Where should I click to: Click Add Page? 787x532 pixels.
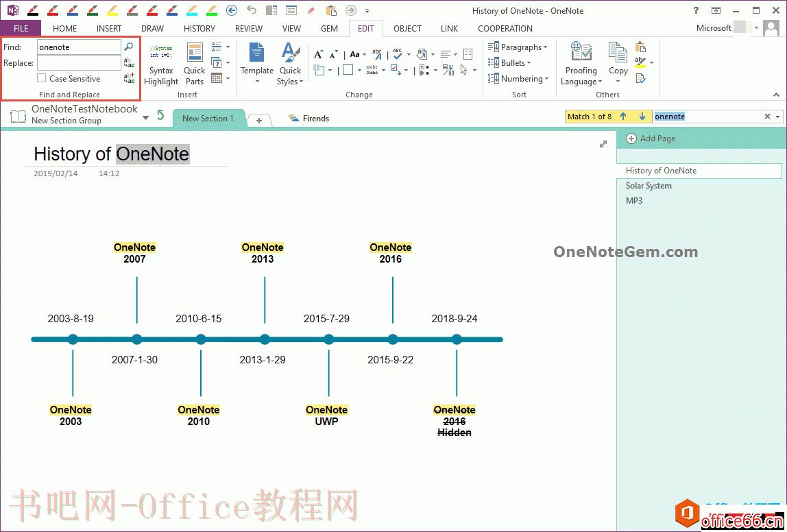click(x=651, y=138)
